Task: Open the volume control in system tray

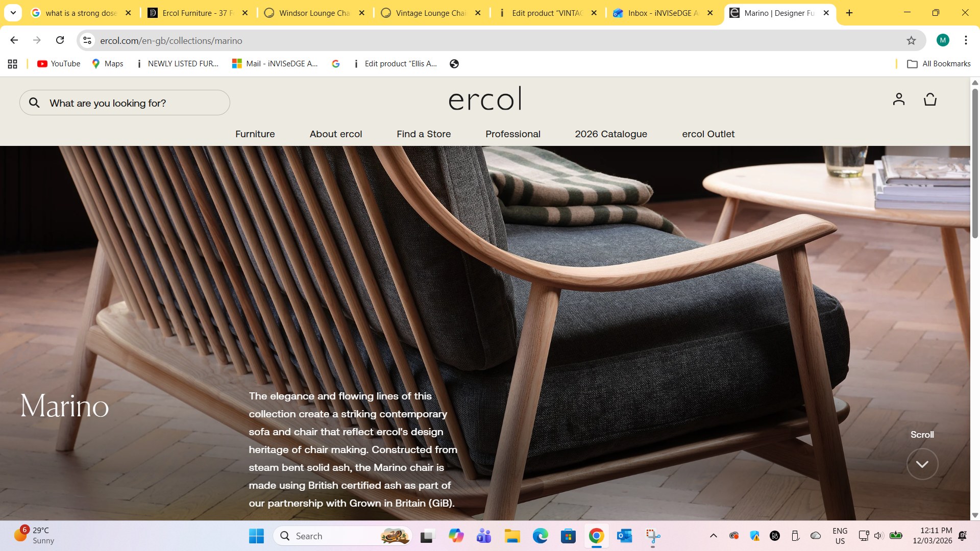Action: coord(878,536)
